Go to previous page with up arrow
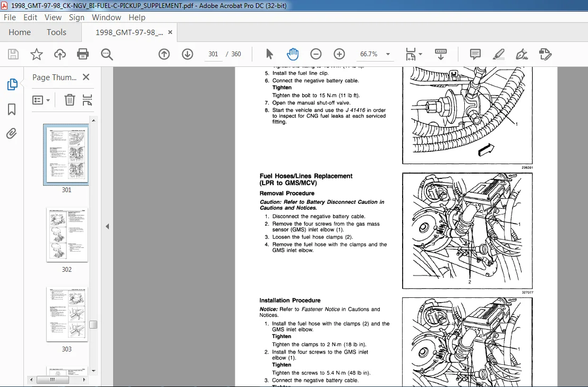Image resolution: width=588 pixels, height=387 pixels. pos(164,54)
